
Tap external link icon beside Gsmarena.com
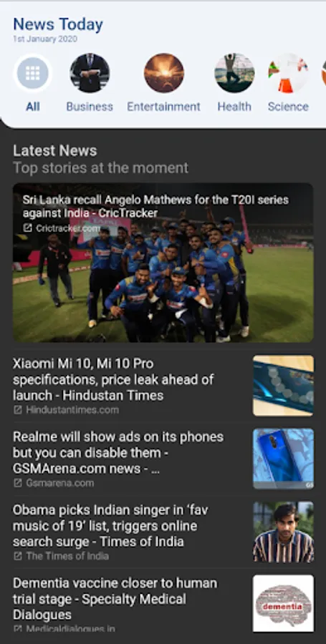tap(18, 483)
